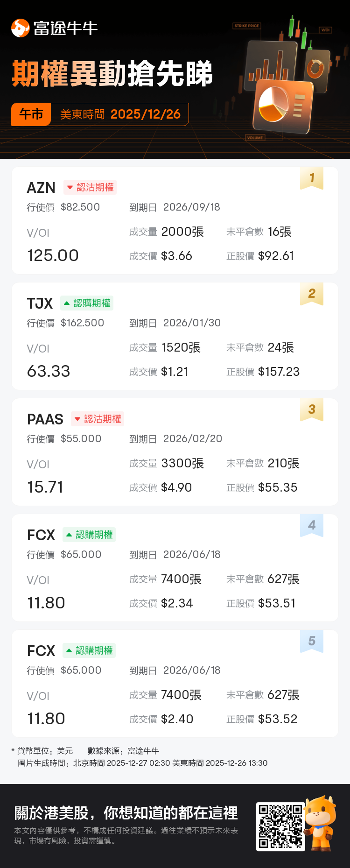
Task: Click the TJX 認購期權 call tag
Action: 87,303
